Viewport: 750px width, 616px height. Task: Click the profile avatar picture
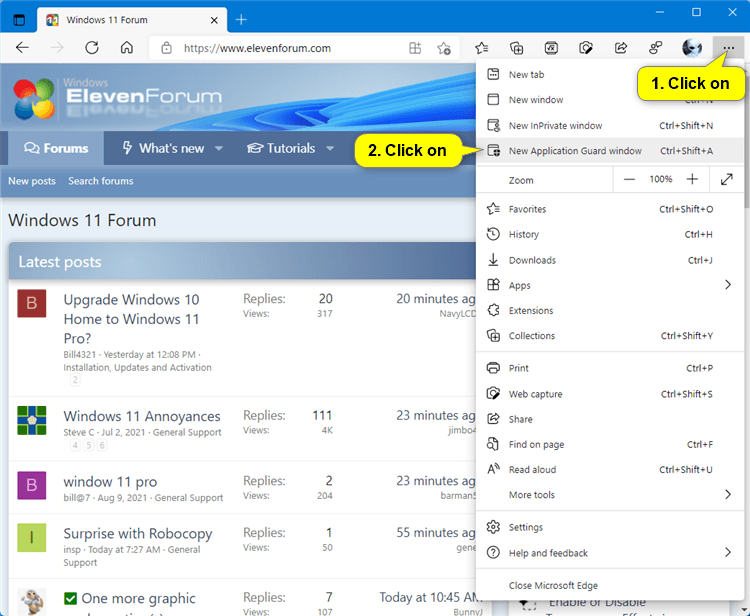click(x=692, y=48)
